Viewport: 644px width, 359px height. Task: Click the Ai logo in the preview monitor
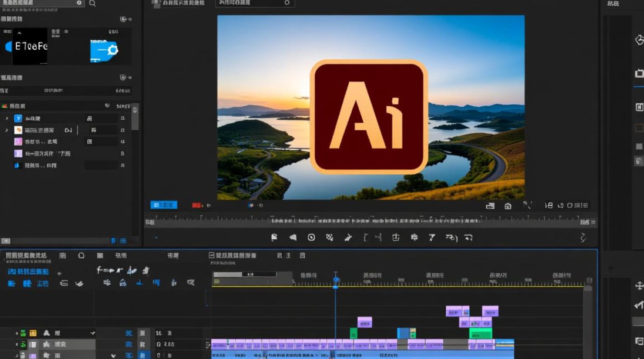tap(369, 116)
